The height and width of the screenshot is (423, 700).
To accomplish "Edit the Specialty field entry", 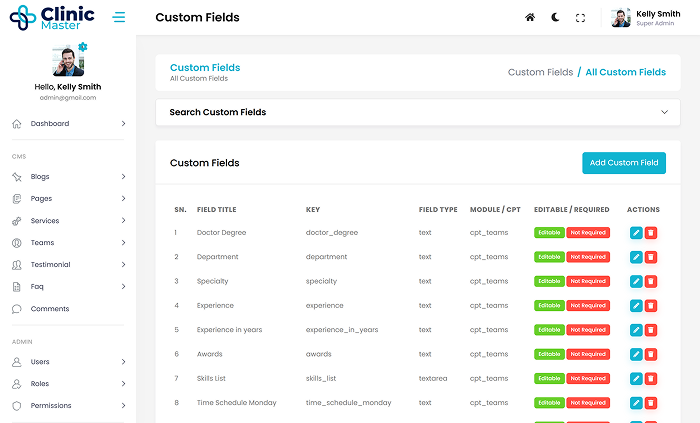I will [636, 281].
